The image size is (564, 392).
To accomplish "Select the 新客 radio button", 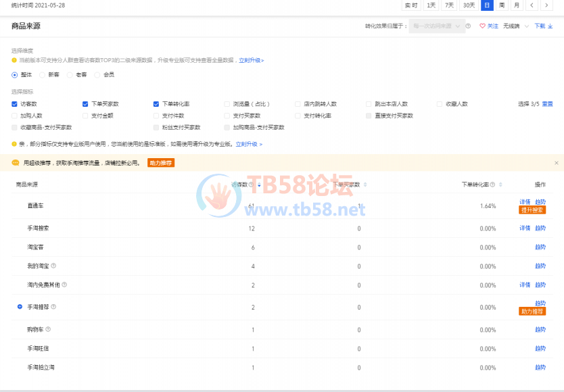I will click(42, 74).
